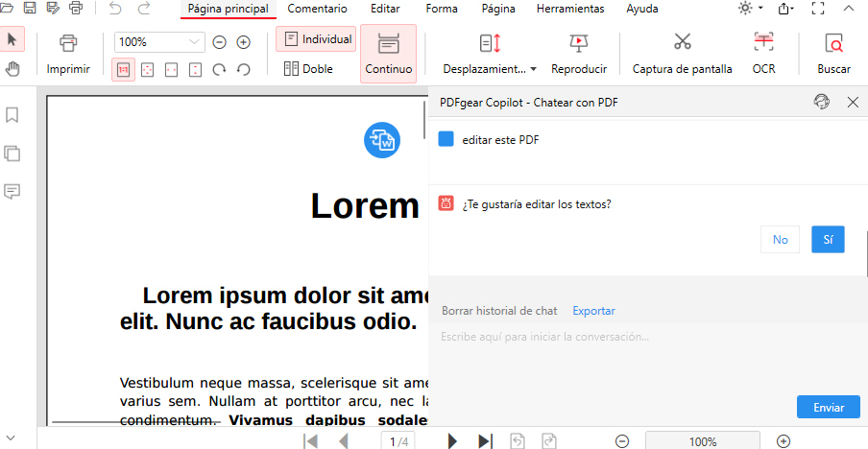The image size is (868, 449).
Task: Click the page number field 1/4
Action: (x=398, y=441)
